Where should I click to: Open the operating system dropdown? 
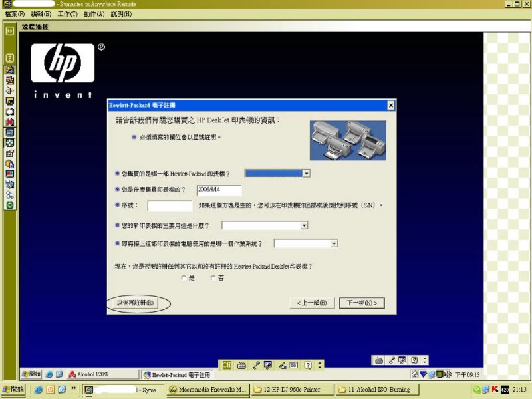334,243
